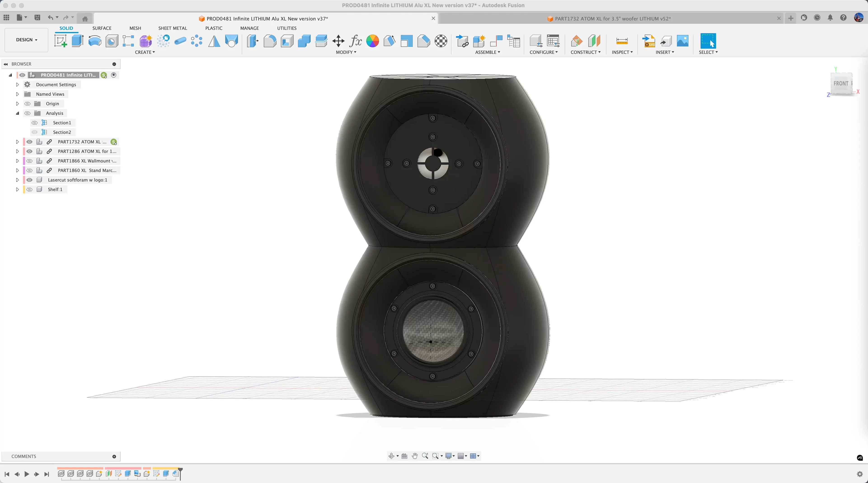Screen dimensions: 868x483
Task: Expand the Document Settings node
Action: [17, 84]
